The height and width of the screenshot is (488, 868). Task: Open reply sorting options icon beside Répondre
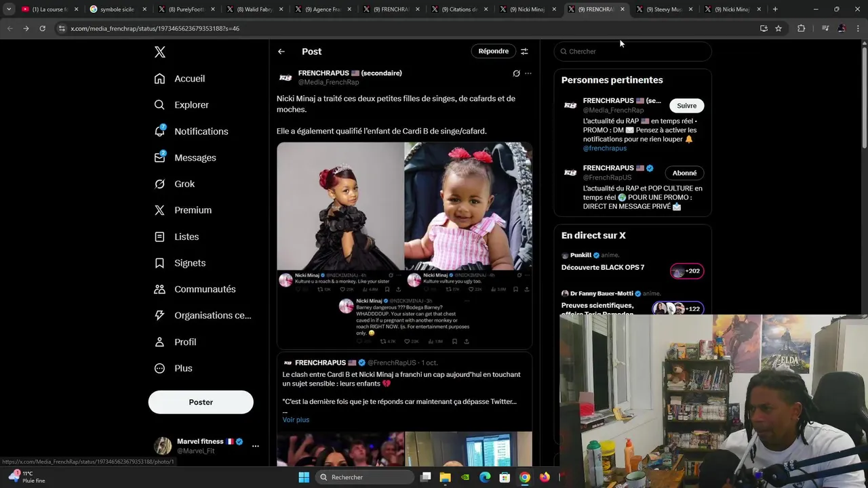click(524, 52)
